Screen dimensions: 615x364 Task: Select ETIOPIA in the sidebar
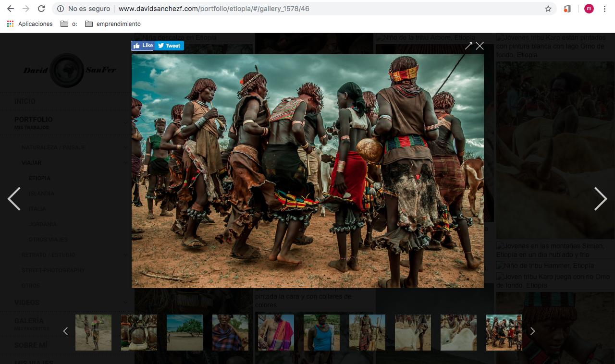pyautogui.click(x=39, y=178)
